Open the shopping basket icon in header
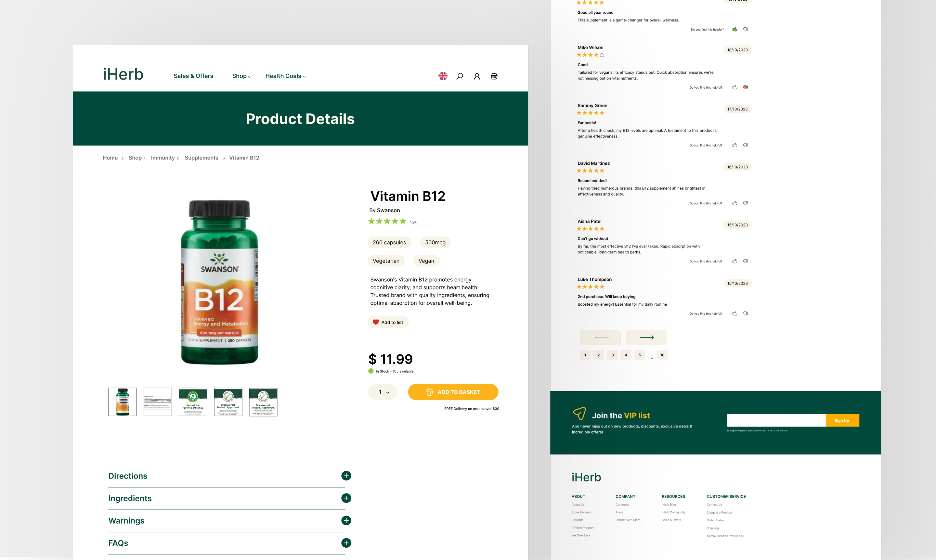This screenshot has width=936, height=560. [x=494, y=76]
